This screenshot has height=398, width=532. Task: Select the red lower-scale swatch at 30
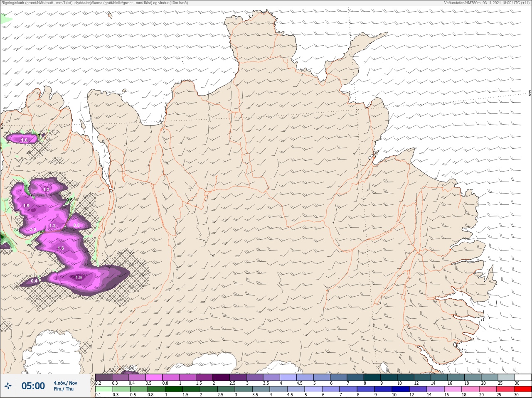[523, 389]
